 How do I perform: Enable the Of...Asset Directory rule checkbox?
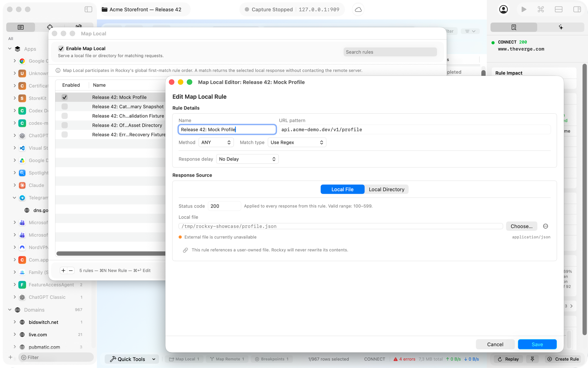coord(65,125)
